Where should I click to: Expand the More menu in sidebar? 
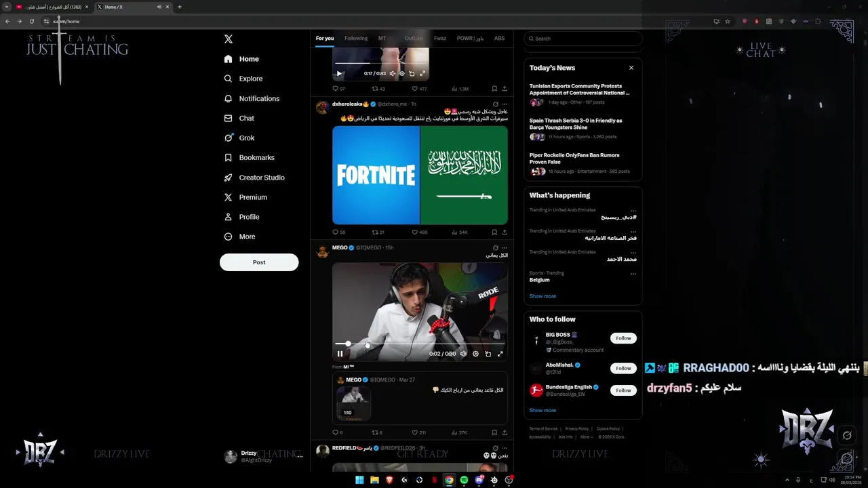(240, 237)
